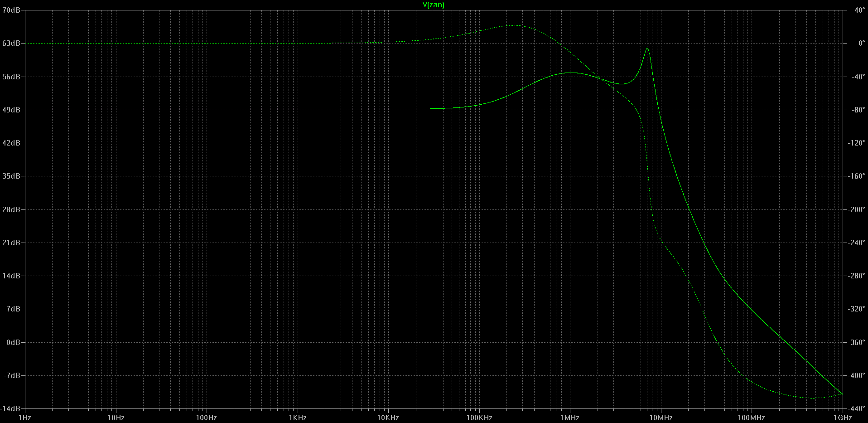Viewport: 868px width, 423px height.
Task: Click the 1GHz frequency axis label
Action: [843, 418]
